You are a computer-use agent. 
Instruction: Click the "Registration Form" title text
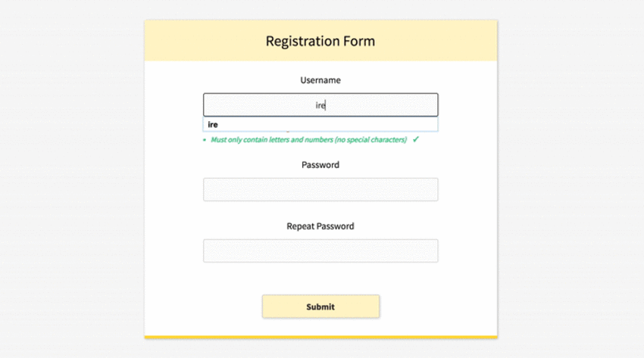point(320,41)
